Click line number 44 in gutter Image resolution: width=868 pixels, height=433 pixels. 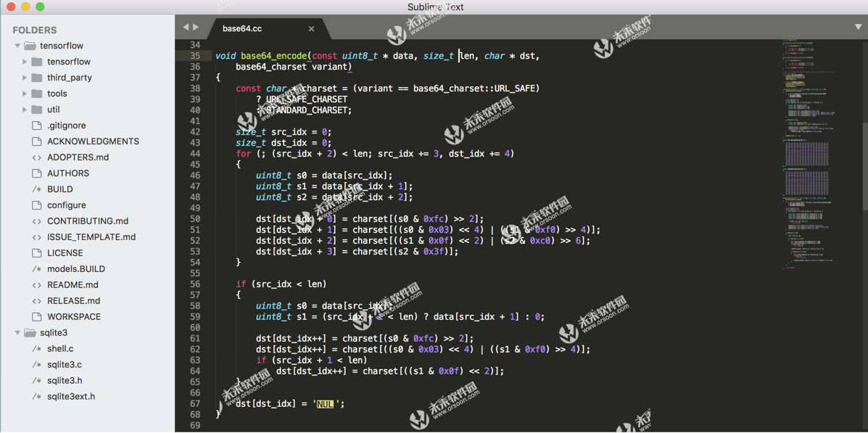click(194, 153)
